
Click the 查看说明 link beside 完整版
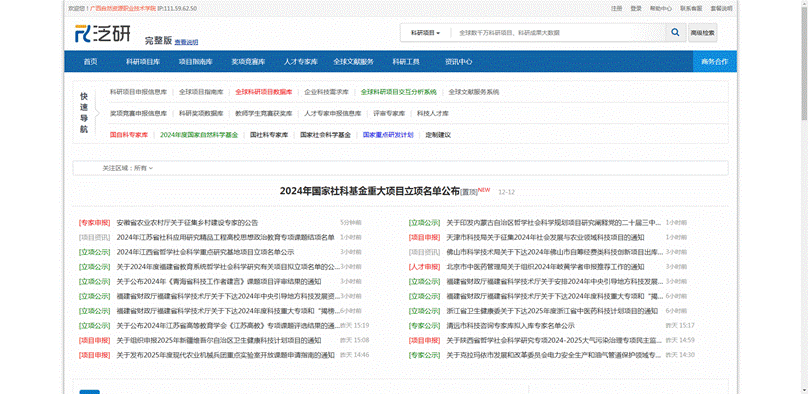pos(186,42)
